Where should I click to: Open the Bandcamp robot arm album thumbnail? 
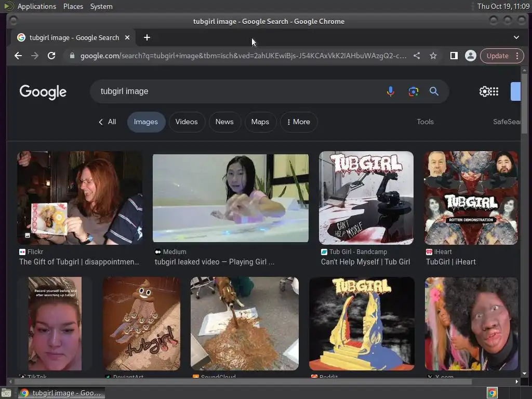click(x=366, y=198)
